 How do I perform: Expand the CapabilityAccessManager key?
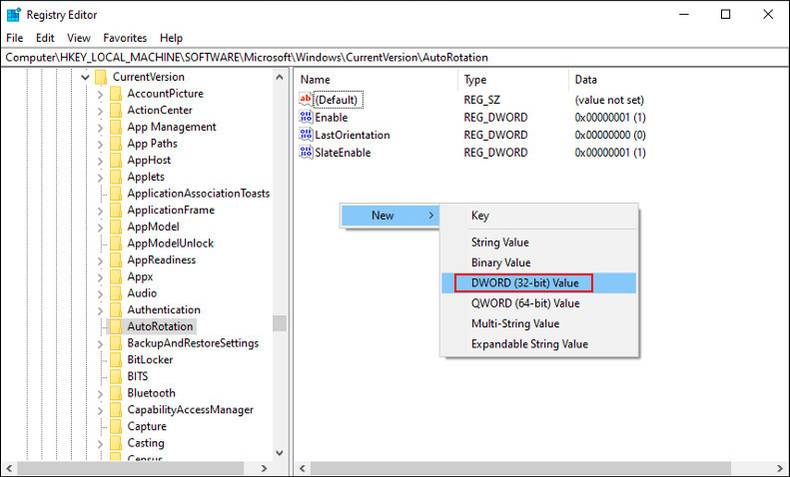pos(100,410)
